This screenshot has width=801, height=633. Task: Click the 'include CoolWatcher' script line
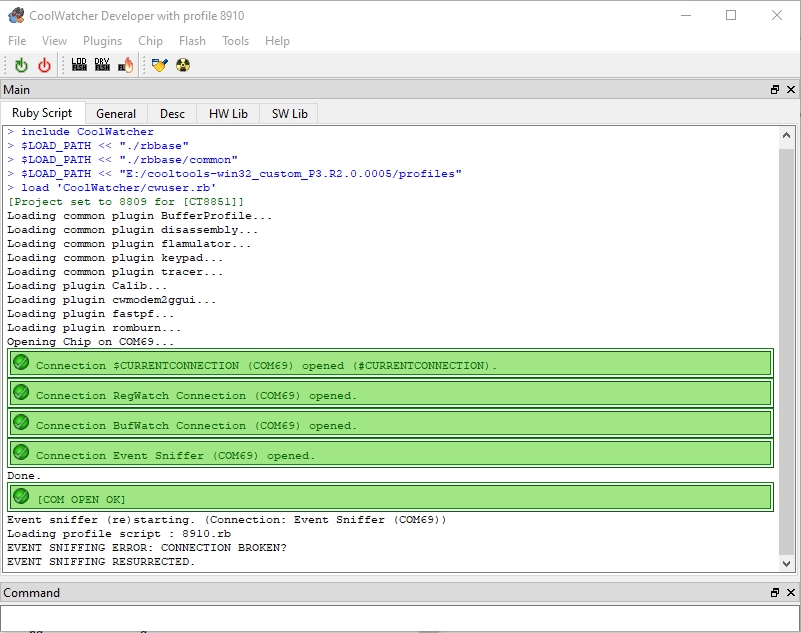[81, 132]
